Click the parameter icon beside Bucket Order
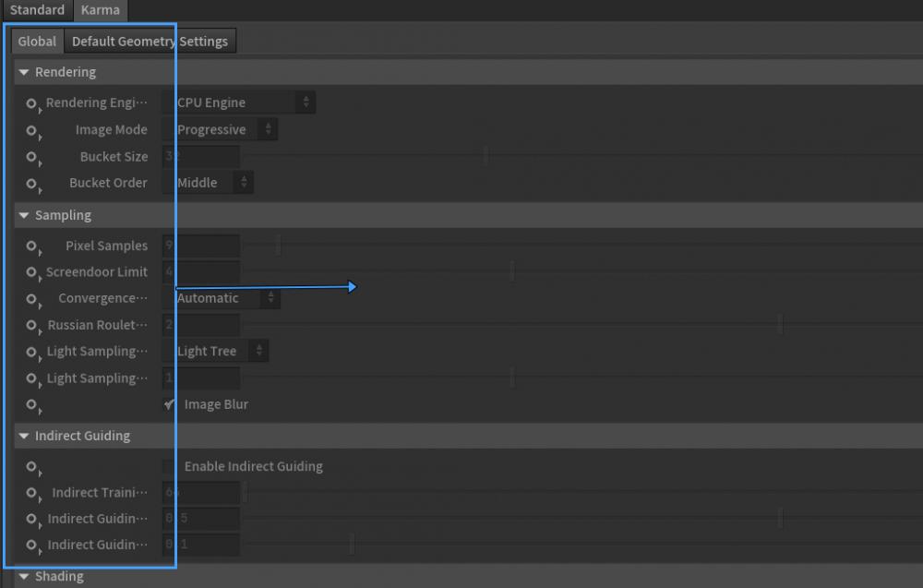This screenshot has height=588, width=923. pyautogui.click(x=31, y=183)
